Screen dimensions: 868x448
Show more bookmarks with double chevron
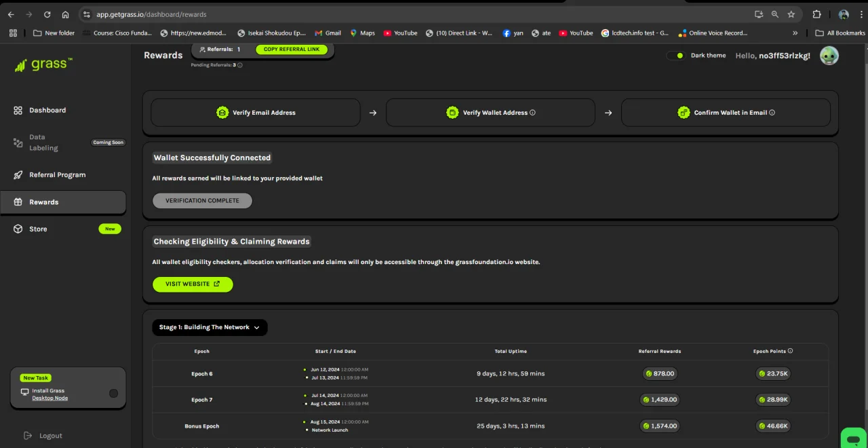point(795,33)
